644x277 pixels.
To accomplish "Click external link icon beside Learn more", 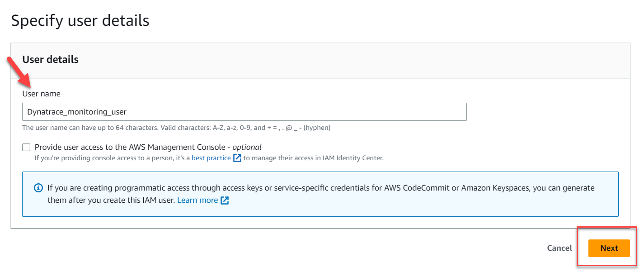I will coord(225,200).
